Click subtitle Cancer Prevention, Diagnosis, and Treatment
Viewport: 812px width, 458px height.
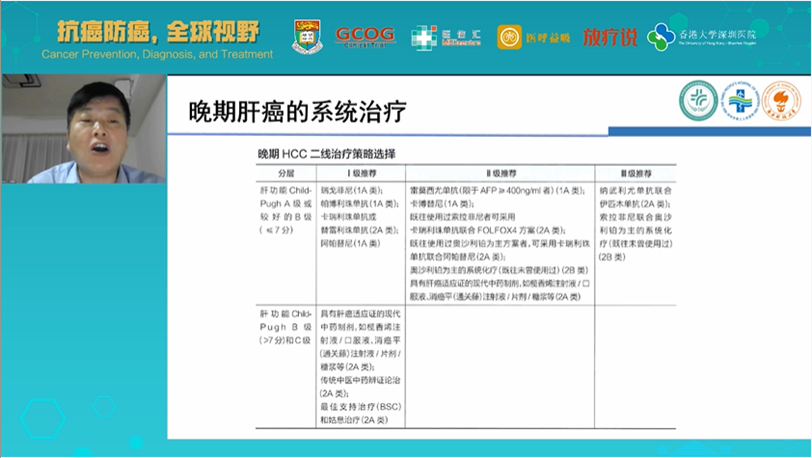[157, 54]
